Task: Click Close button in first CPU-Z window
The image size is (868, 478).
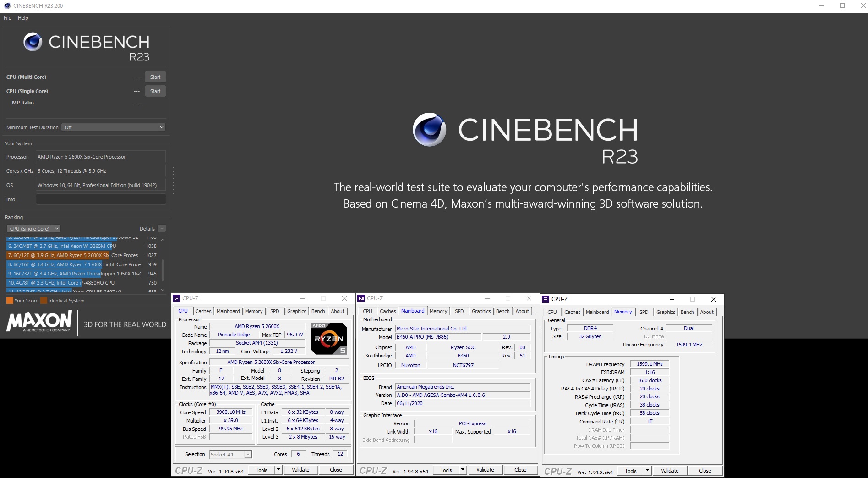Action: [336, 470]
